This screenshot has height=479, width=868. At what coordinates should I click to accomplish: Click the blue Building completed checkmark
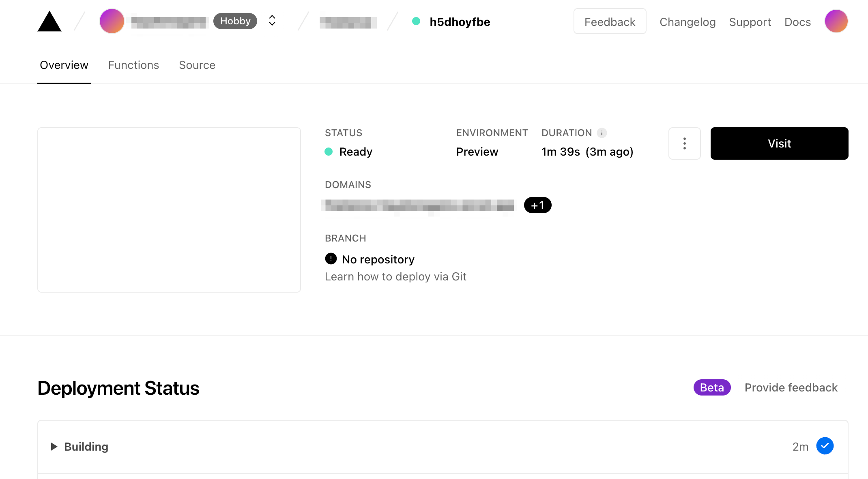point(825,446)
